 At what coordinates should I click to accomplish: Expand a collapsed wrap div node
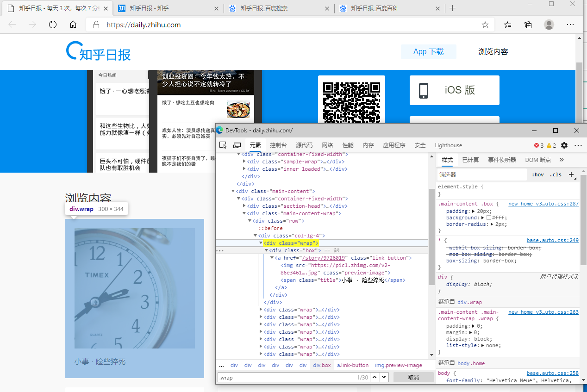point(262,309)
